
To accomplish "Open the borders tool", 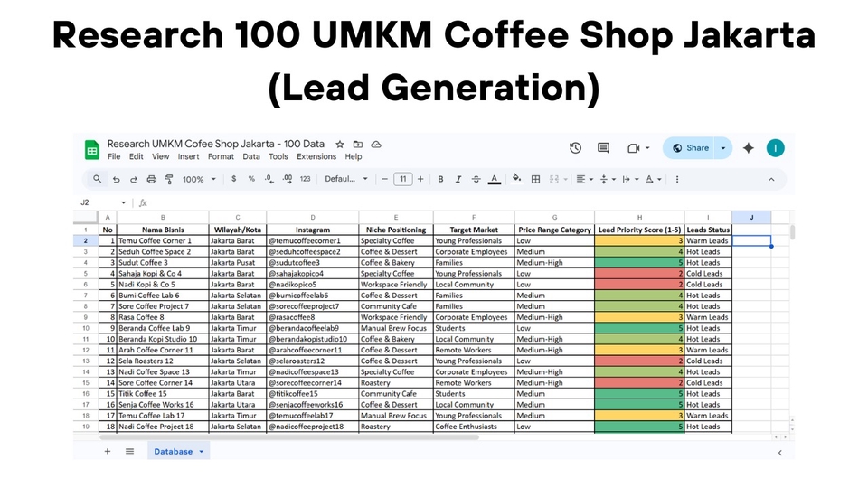I will click(x=535, y=179).
